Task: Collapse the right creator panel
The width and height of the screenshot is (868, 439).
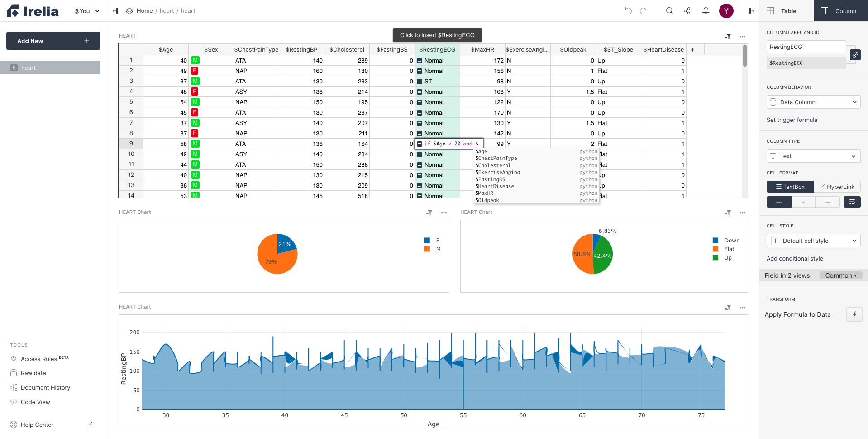Action: [x=751, y=11]
